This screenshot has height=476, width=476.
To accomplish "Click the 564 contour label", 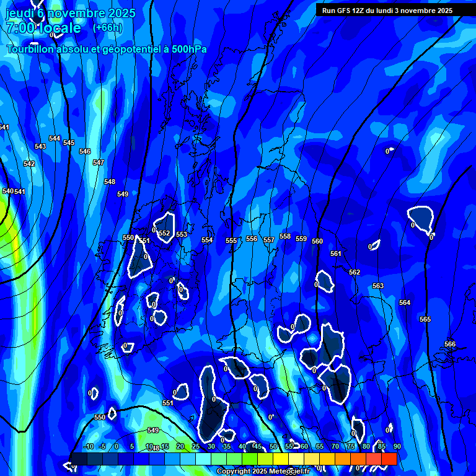I will [x=405, y=303].
